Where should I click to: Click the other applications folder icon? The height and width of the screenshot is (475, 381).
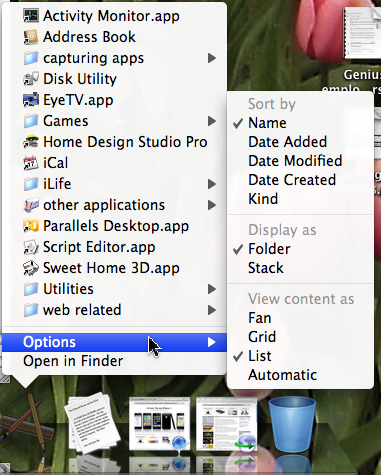pos(31,205)
